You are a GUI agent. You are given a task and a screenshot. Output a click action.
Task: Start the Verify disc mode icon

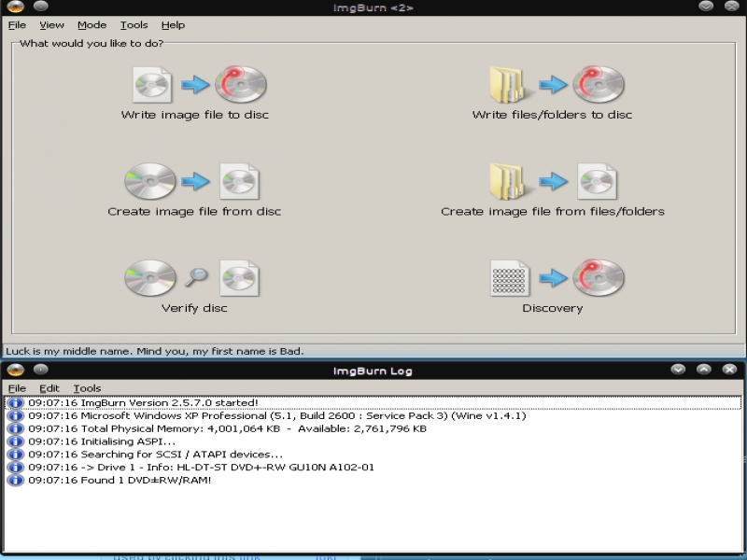pyautogui.click(x=193, y=278)
